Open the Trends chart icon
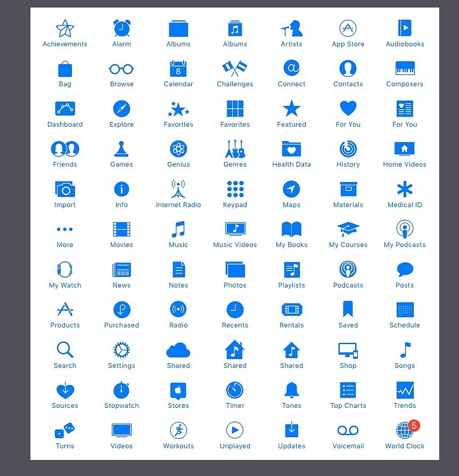Viewport: 459px width, 476px height. tap(405, 390)
